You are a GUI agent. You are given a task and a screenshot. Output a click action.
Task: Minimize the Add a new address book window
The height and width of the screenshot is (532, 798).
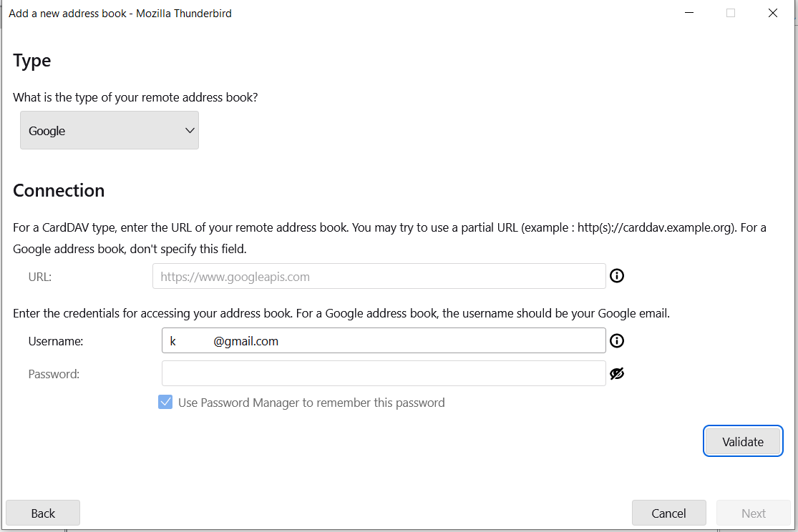[689, 13]
